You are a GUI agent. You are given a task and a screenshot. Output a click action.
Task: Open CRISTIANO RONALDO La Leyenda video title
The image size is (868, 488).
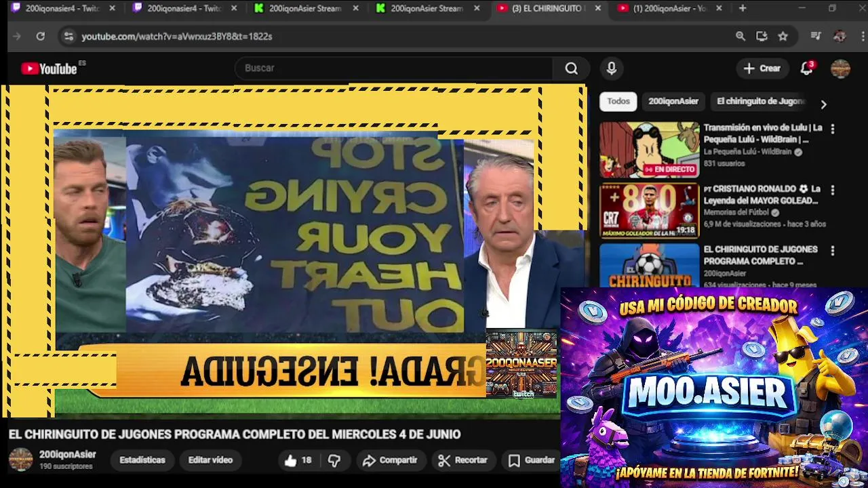[x=763, y=195]
